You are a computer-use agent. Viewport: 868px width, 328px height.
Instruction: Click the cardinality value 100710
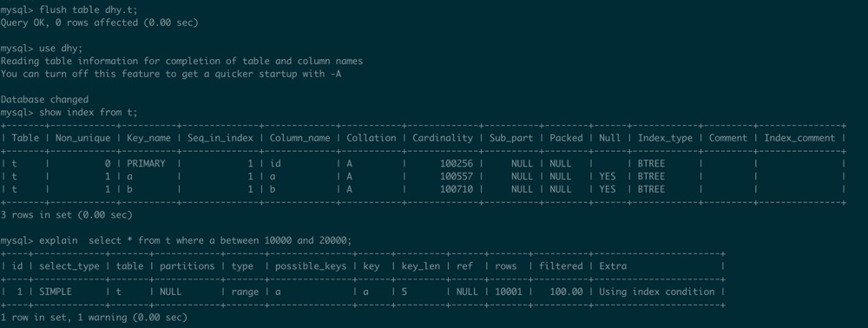pyautogui.click(x=457, y=189)
